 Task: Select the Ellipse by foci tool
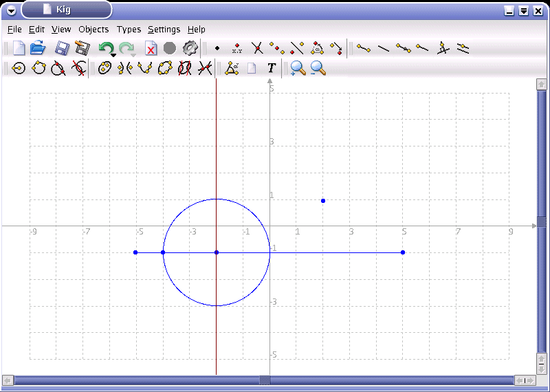click(104, 68)
